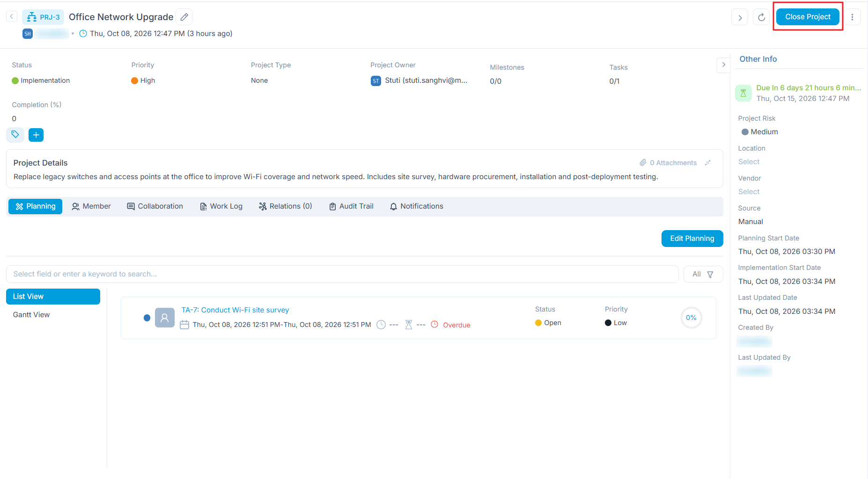Click the assignee avatar on task TA-7

coord(164,318)
